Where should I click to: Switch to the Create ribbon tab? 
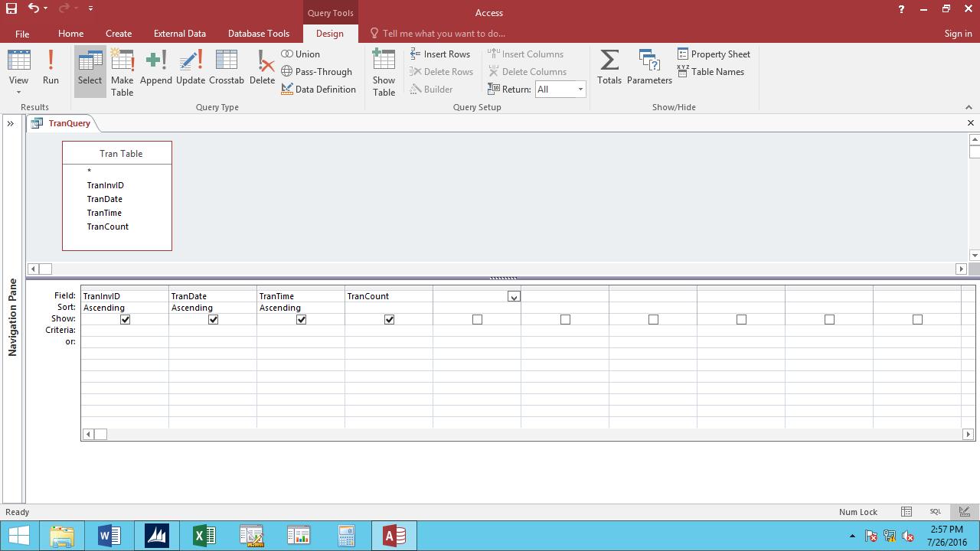(x=119, y=34)
